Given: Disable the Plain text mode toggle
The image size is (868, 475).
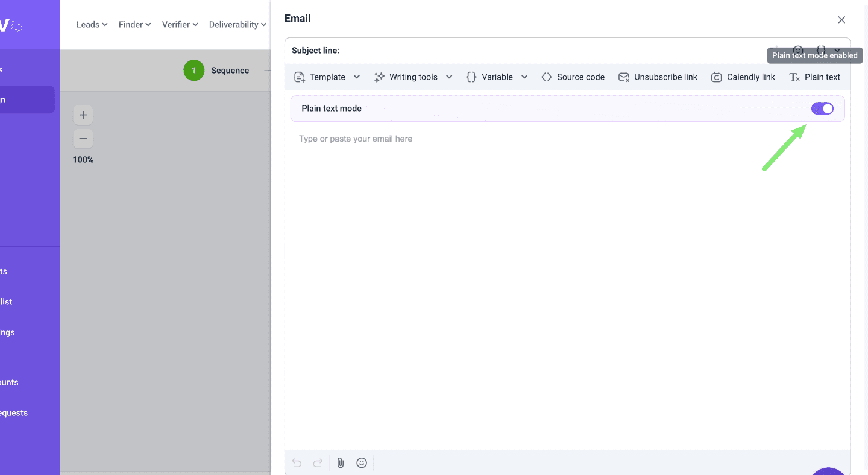Looking at the screenshot, I should tap(822, 109).
